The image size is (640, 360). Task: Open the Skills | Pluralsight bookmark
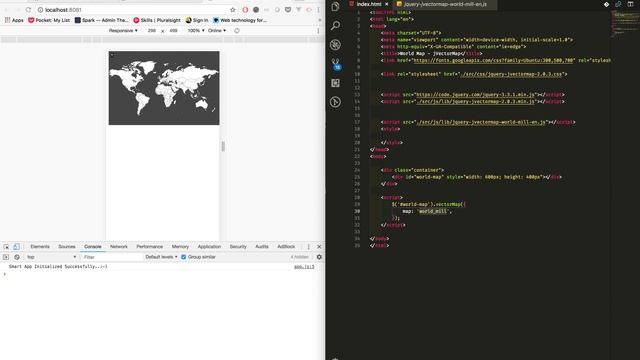click(x=157, y=20)
